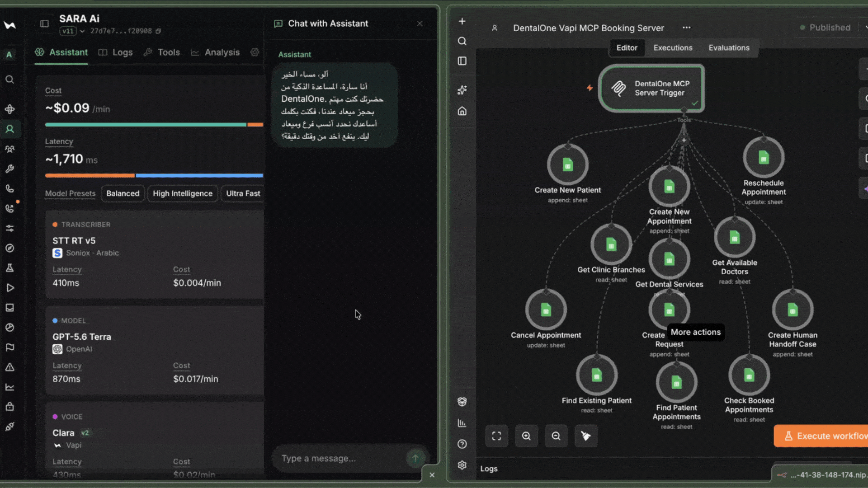The width and height of the screenshot is (868, 488).
Task: Open the Logs panel in n8n
Action: pyautogui.click(x=489, y=469)
